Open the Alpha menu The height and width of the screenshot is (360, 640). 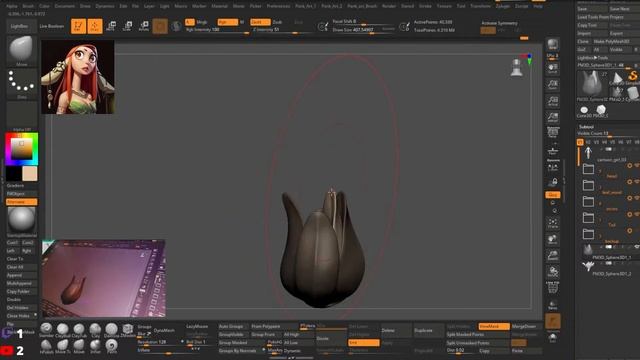click(11, 6)
